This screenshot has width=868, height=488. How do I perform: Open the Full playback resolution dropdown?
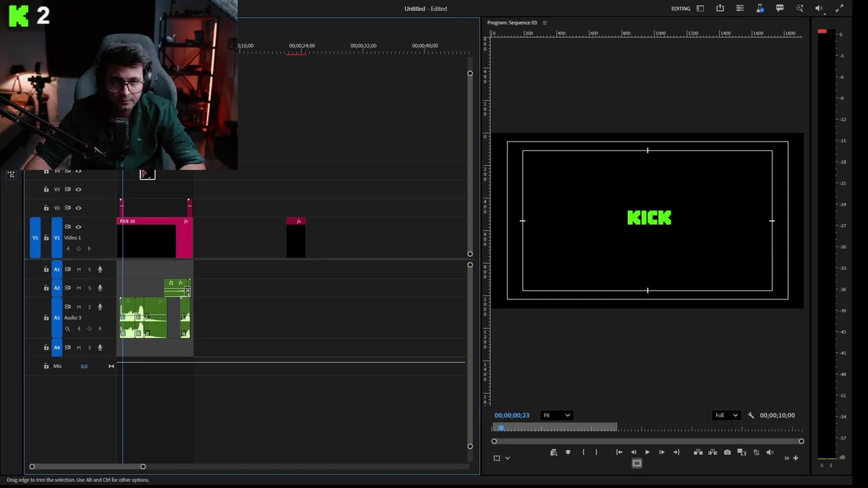tap(726, 415)
